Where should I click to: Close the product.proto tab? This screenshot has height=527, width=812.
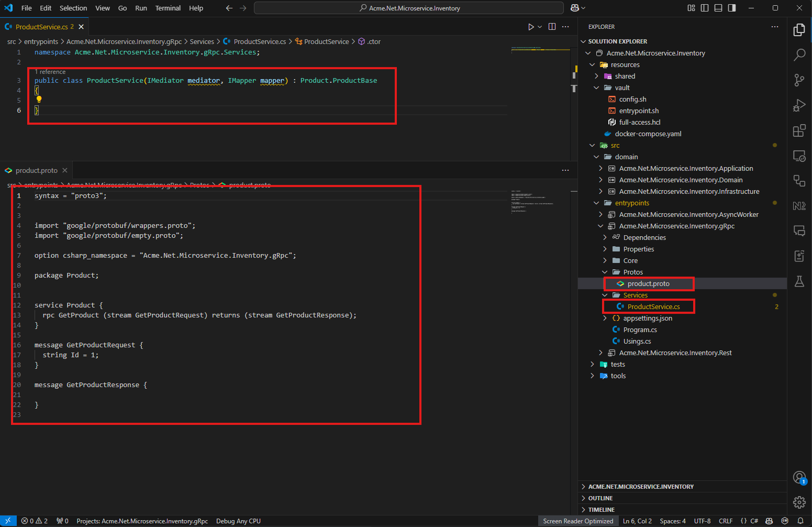tap(65, 170)
